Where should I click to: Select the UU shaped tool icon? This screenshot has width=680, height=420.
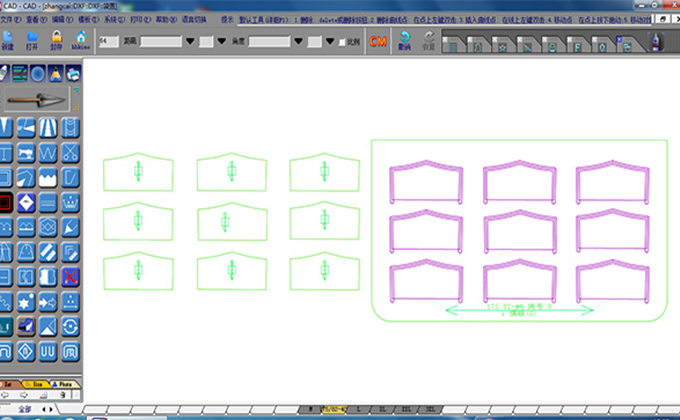[48, 351]
